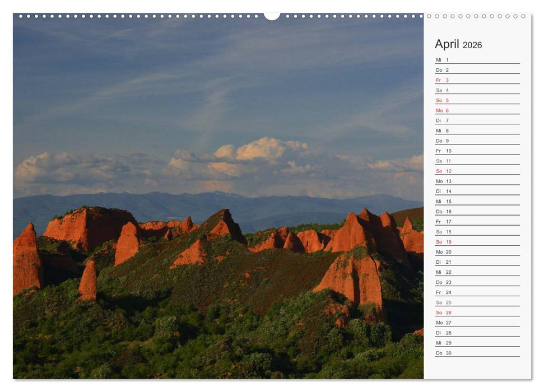Viewport: 544px width, 392px height.
Task: Click the So 12 red date row
Action: tap(443, 171)
